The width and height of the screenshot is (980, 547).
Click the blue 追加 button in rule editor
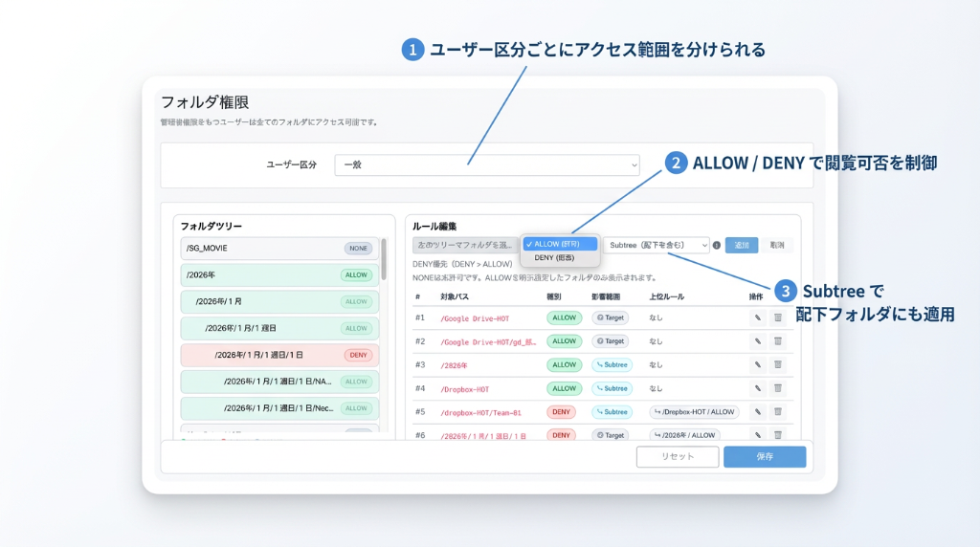click(x=742, y=246)
